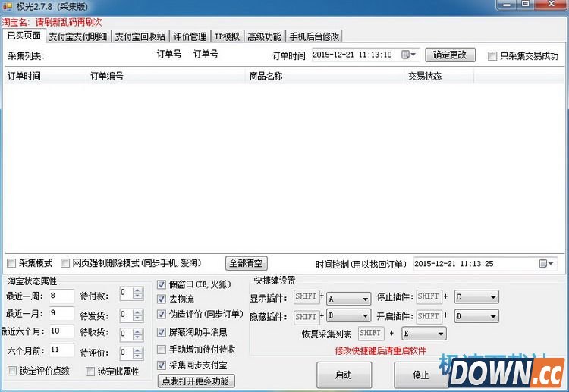569x392 pixels.
Task: Click the 启动 button
Action: 344,375
